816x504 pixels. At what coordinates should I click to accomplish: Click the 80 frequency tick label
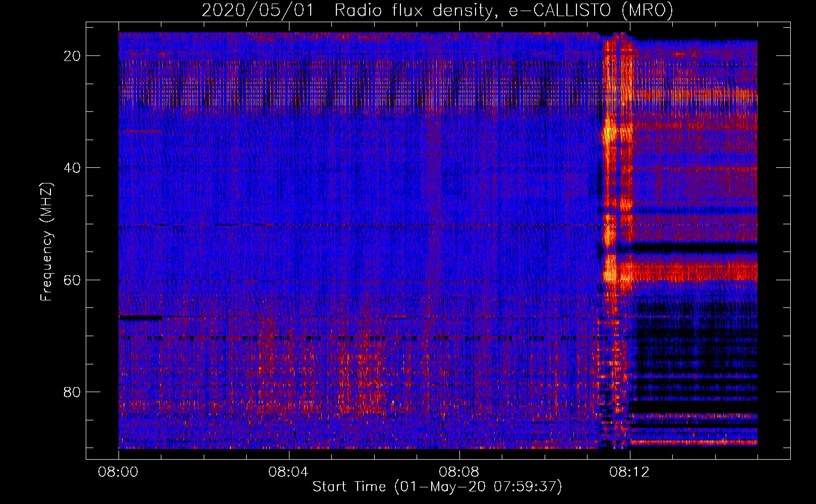[x=72, y=392]
